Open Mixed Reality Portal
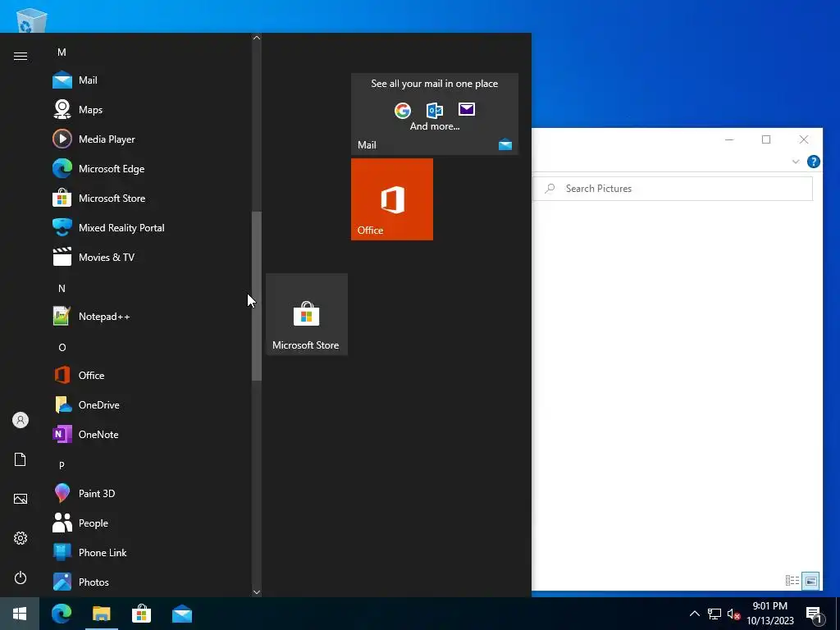This screenshot has width=840, height=630. tap(149, 228)
